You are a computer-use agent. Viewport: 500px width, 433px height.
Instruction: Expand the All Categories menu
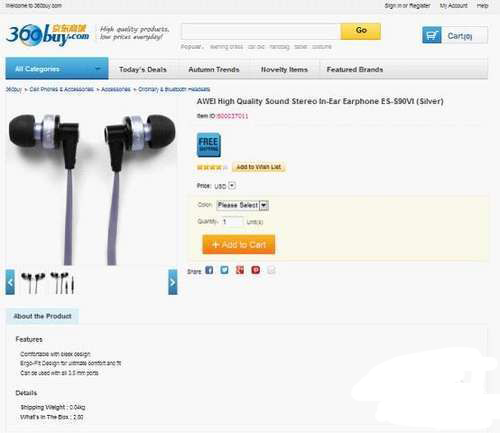57,69
